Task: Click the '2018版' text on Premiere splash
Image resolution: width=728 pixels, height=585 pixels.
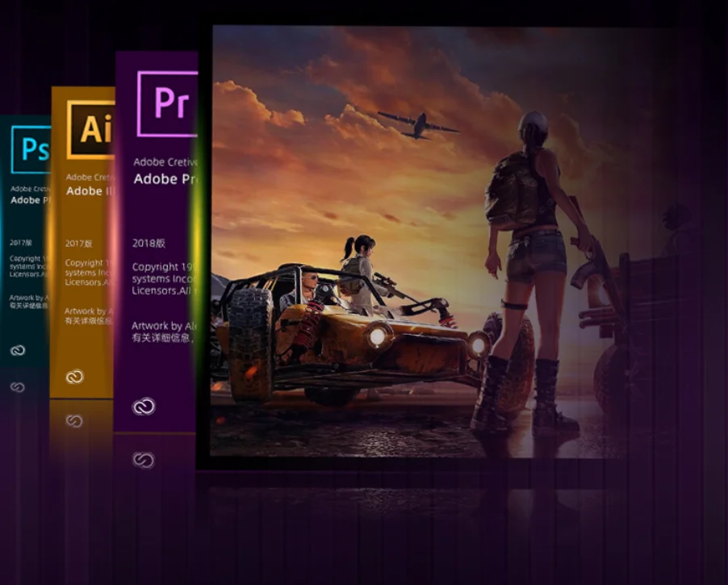Action: pyautogui.click(x=149, y=244)
